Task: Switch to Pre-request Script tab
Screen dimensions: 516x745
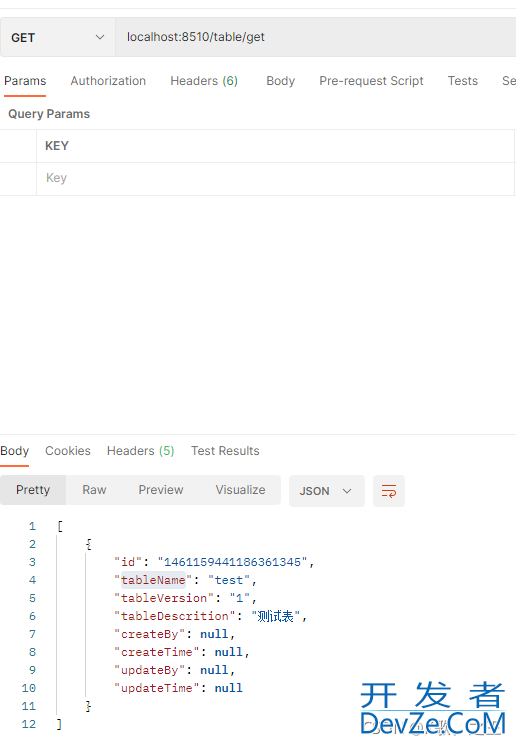Action: [x=371, y=81]
